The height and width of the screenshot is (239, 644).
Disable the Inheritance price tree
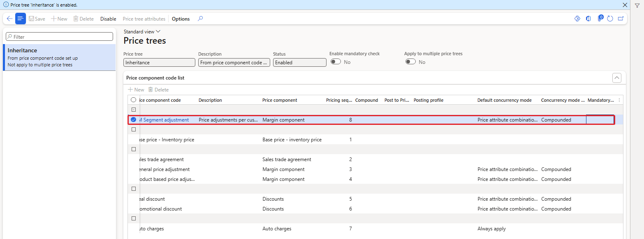pyautogui.click(x=108, y=19)
